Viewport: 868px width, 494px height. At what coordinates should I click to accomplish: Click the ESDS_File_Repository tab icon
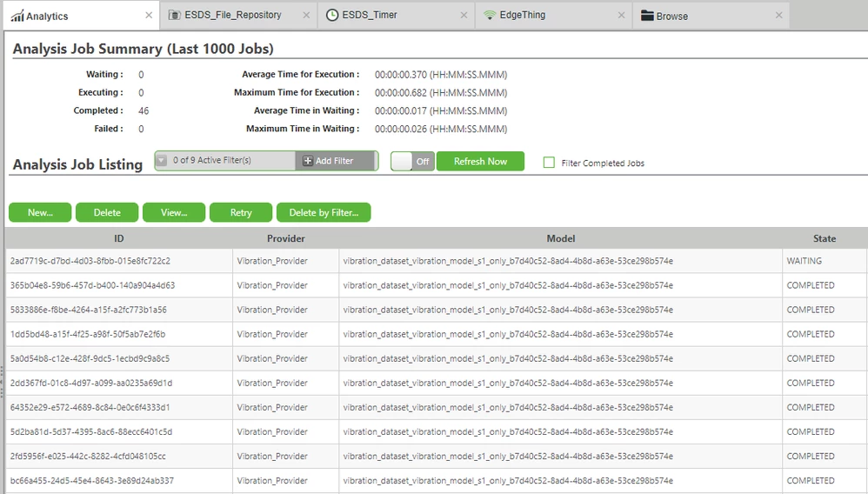174,15
